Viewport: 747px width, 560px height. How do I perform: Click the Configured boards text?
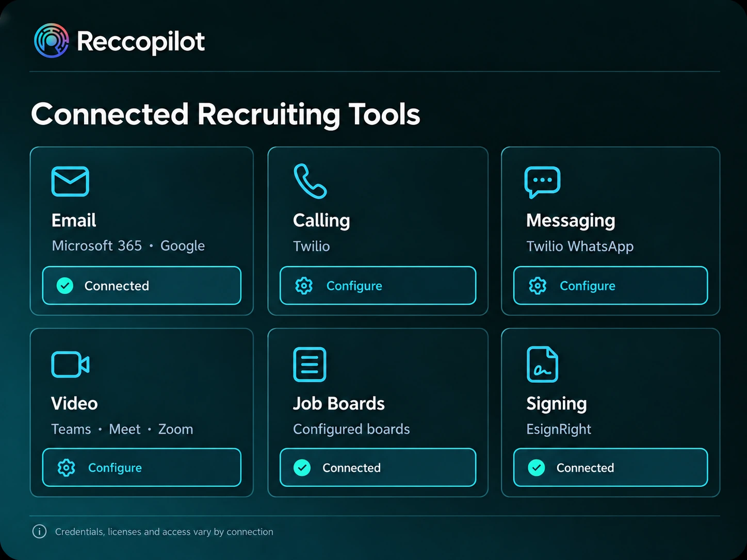351,429
